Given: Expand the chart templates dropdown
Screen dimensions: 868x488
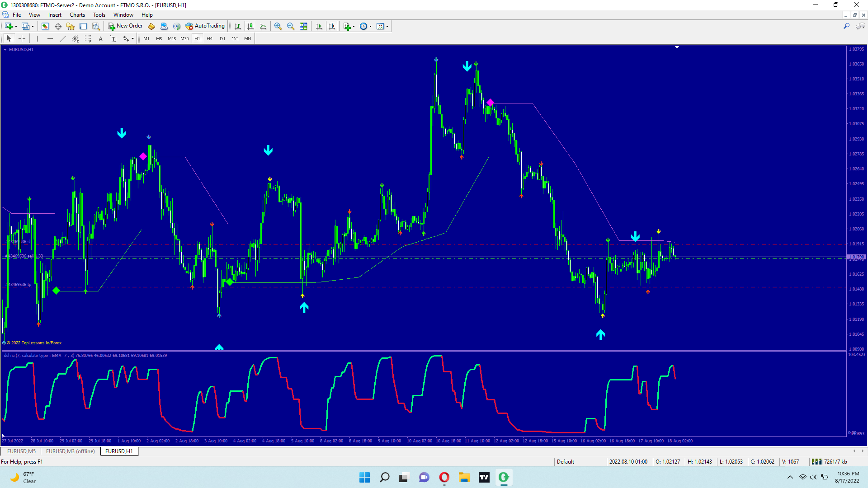Looking at the screenshot, I should click(387, 26).
